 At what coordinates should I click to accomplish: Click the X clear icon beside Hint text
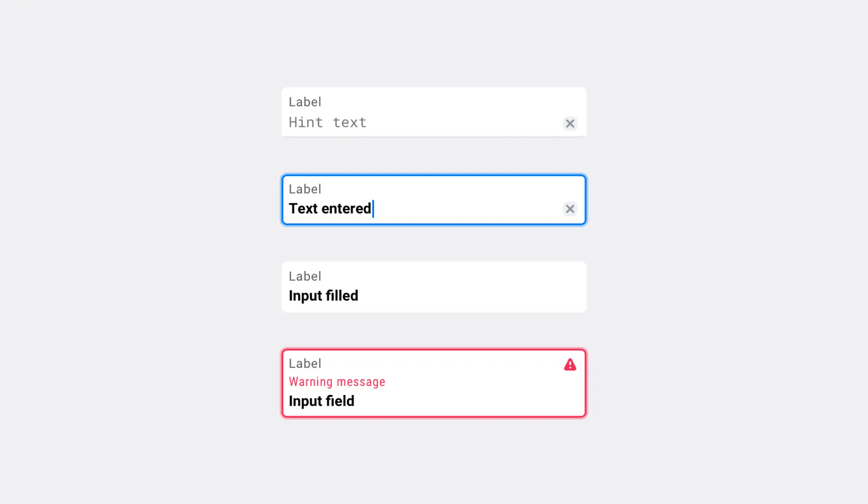point(570,123)
